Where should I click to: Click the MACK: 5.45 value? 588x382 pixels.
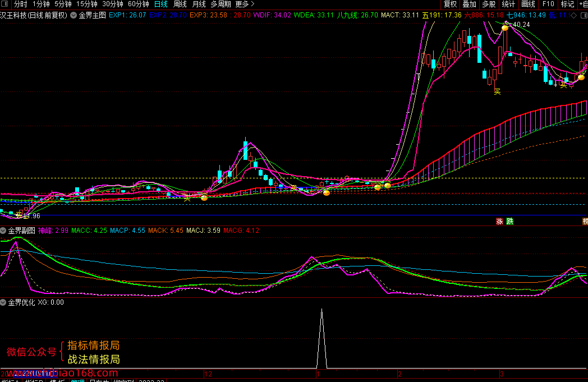166,231
